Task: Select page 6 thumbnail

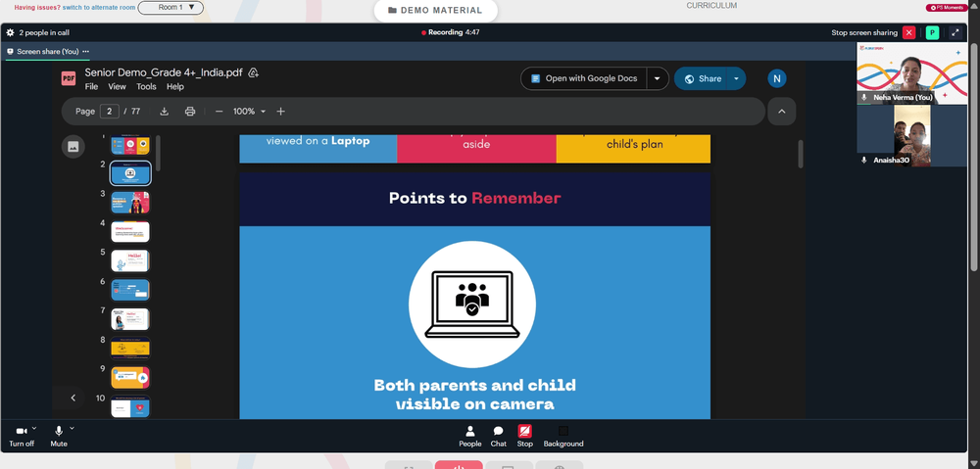Action: point(130,290)
